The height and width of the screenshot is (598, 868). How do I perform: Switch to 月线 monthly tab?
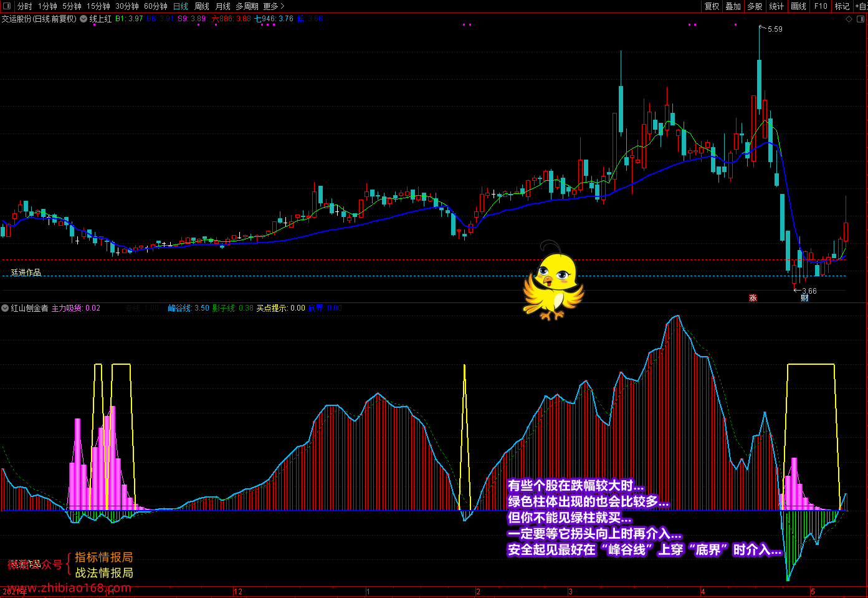tap(222, 6)
